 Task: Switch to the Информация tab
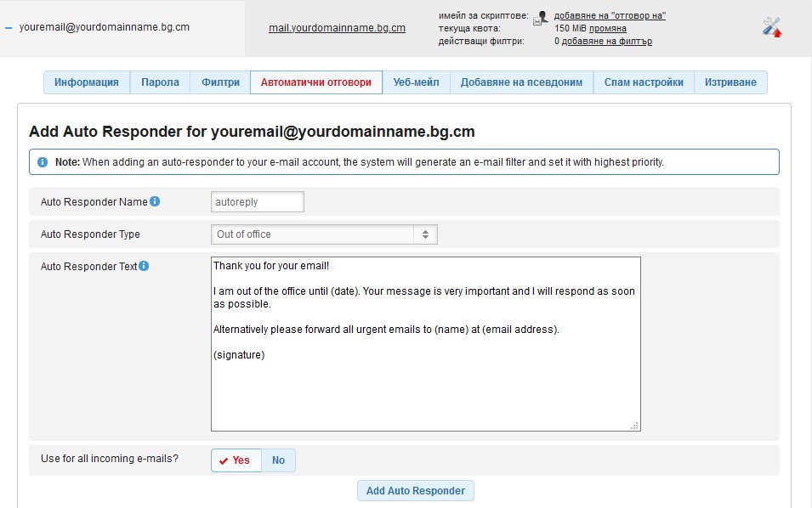click(x=87, y=82)
